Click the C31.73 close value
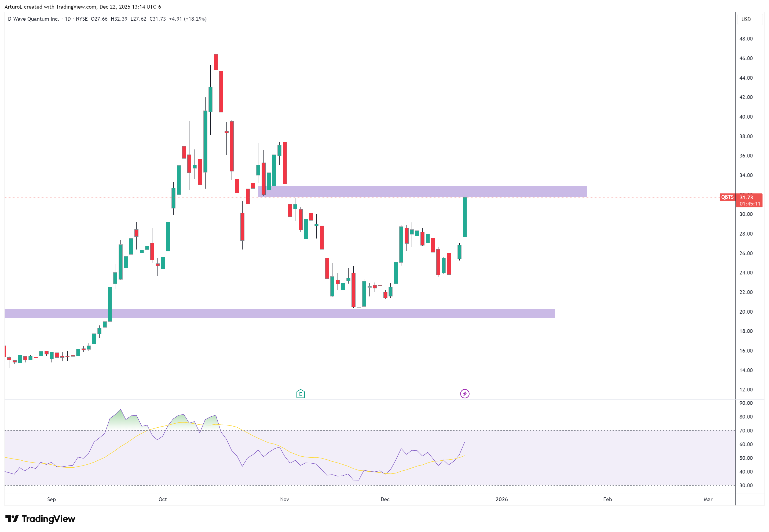The height and width of the screenshot is (532, 769). [x=158, y=19]
